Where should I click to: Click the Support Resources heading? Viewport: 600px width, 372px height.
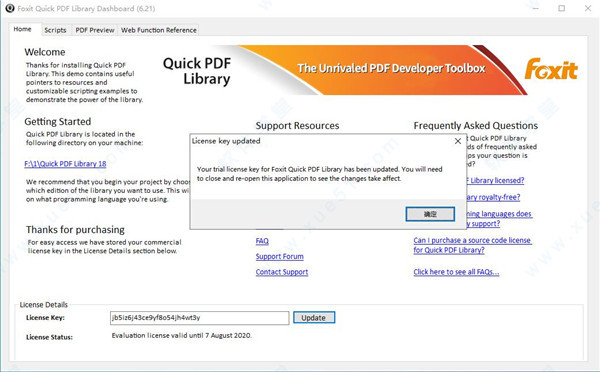(297, 126)
